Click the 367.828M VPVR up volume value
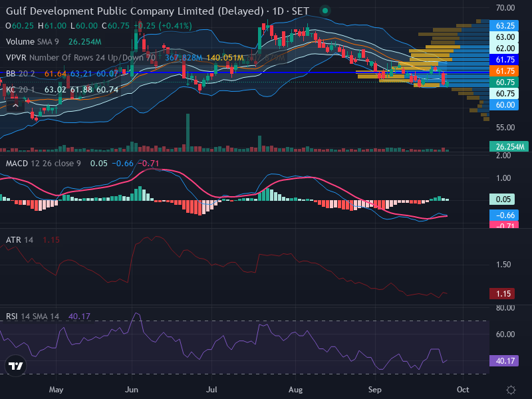 [x=184, y=58]
